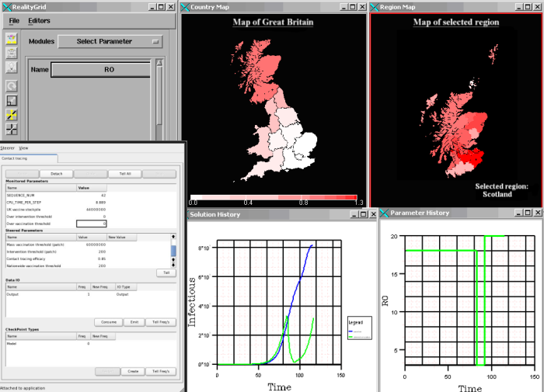Click the Tell All button
This screenshot has width=544, height=392.
125,174
